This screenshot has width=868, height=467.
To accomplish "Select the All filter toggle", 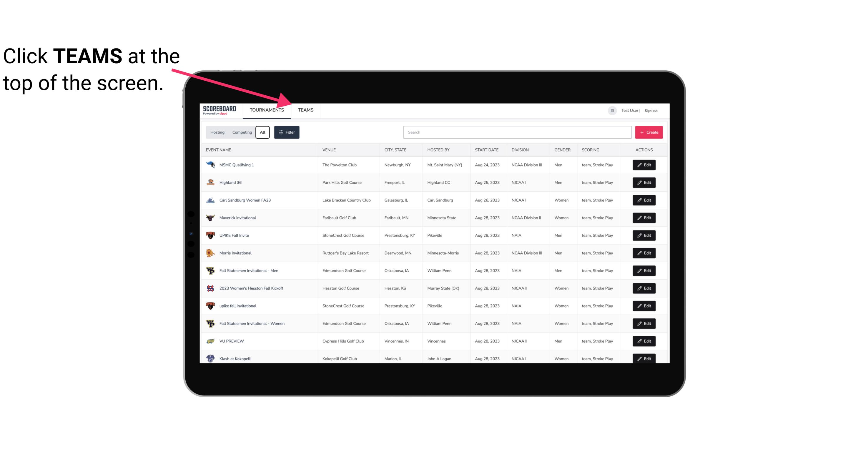I will coord(263,132).
